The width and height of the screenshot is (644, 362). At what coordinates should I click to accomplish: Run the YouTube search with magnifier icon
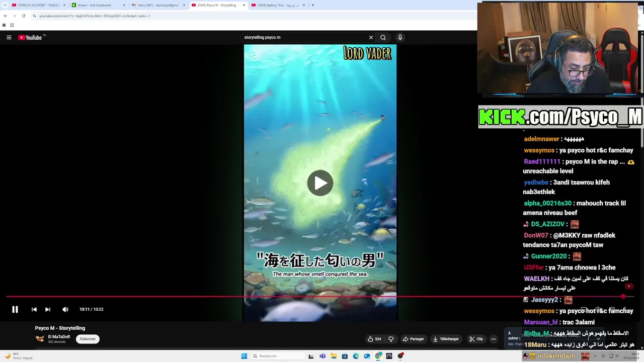[383, 37]
